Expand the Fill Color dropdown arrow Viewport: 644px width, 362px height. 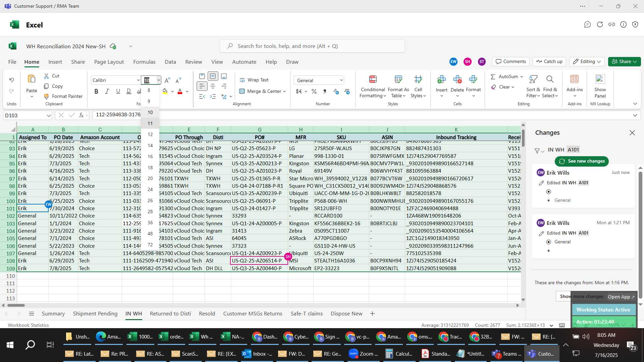[x=172, y=92]
